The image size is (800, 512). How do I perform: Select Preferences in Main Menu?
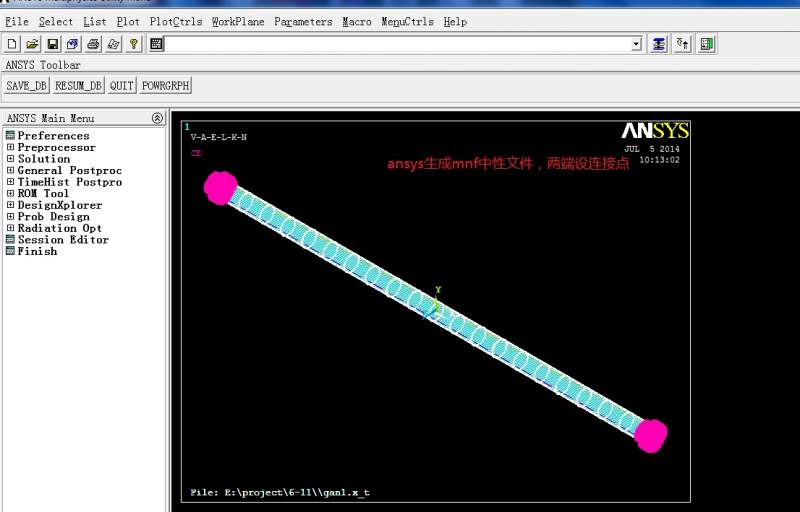point(53,136)
